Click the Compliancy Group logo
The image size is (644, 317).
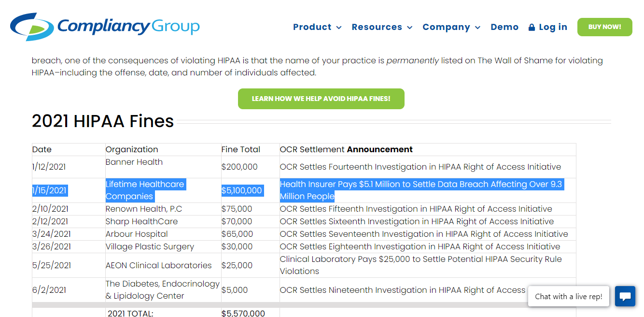click(105, 26)
